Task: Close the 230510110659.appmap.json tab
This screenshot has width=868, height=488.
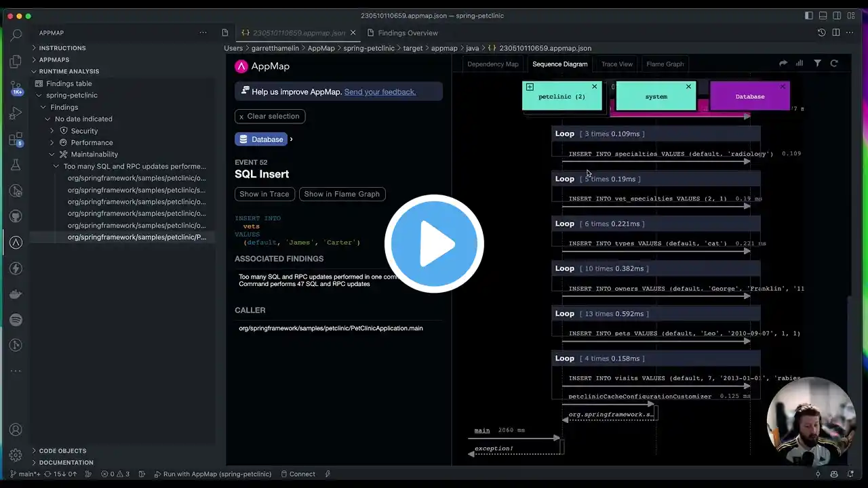Action: pyautogui.click(x=353, y=33)
